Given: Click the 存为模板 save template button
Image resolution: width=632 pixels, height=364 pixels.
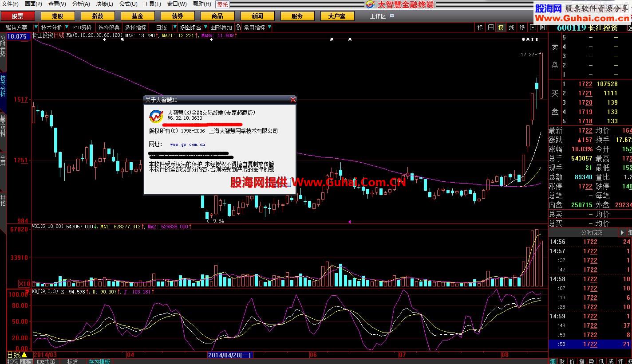Looking at the screenshot, I should (x=99, y=361).
